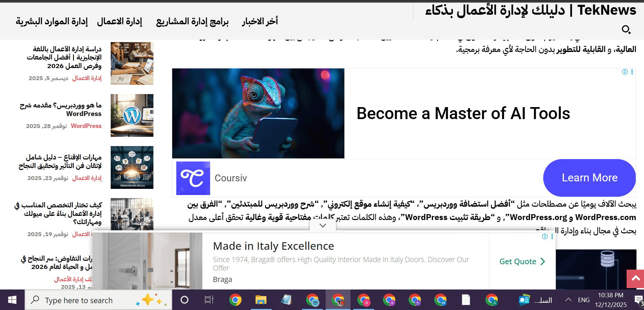Open the Cortana circle icon in taskbar
This screenshot has height=310, width=644.
pyautogui.click(x=184, y=300)
